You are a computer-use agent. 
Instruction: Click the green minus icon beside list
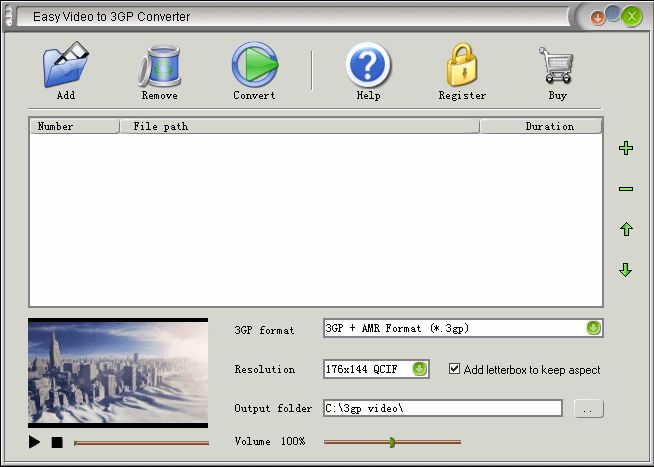pos(626,189)
